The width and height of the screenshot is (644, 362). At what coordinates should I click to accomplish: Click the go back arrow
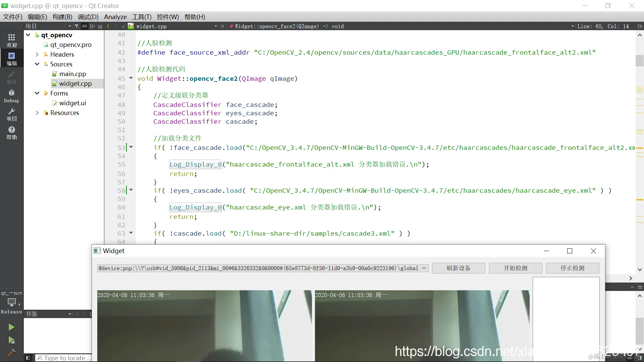point(108,26)
